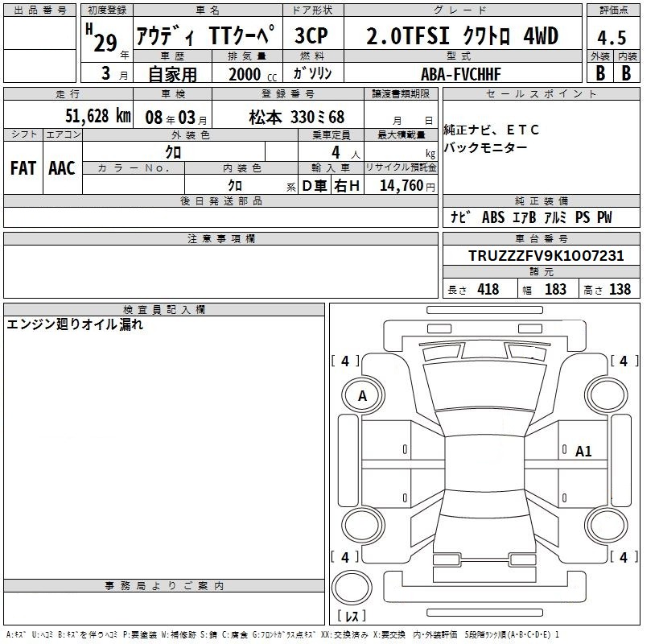
Task: Select fuel type ガソリン
Action: [x=313, y=73]
